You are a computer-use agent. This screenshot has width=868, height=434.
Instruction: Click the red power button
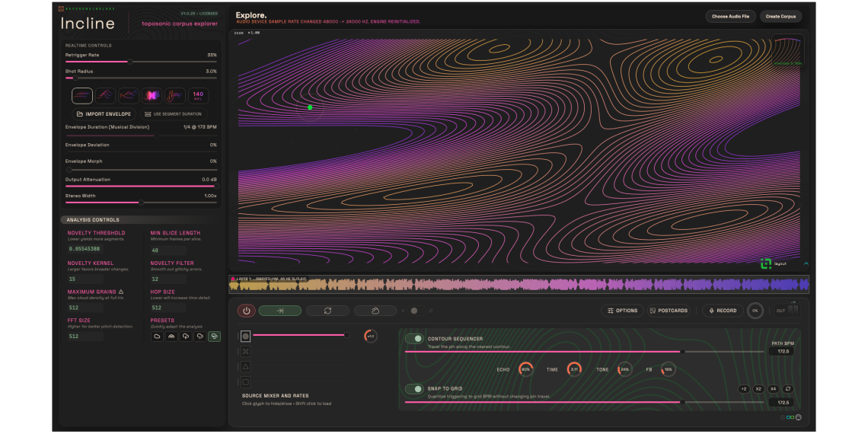[246, 311]
